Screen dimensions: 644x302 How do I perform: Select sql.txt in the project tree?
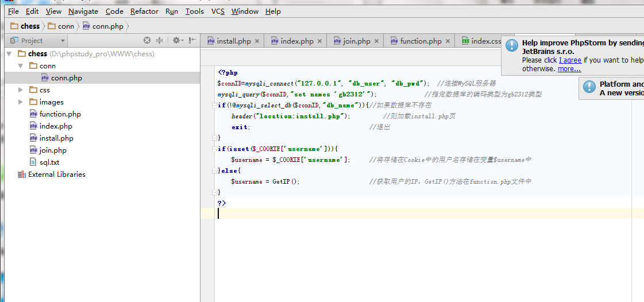tap(49, 162)
